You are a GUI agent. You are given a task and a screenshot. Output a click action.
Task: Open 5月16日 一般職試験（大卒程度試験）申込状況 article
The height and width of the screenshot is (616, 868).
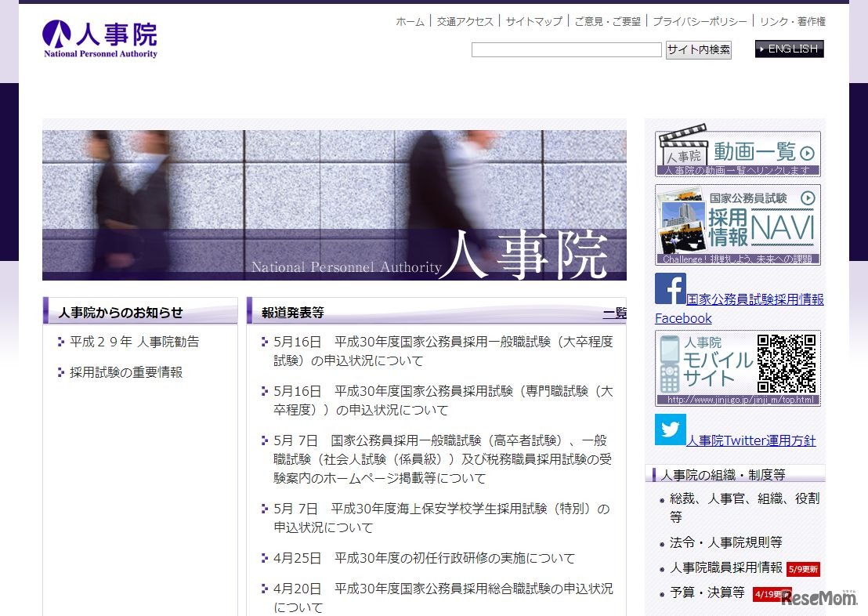(x=443, y=351)
